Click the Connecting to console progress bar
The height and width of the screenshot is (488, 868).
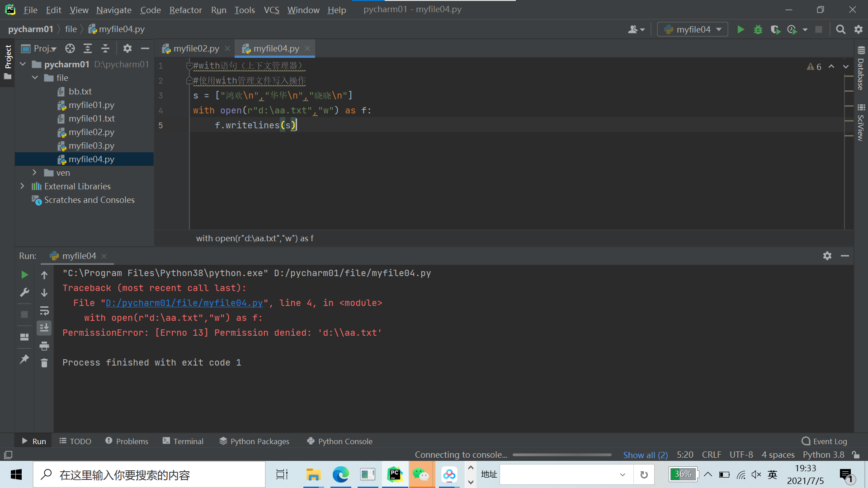tap(562, 455)
